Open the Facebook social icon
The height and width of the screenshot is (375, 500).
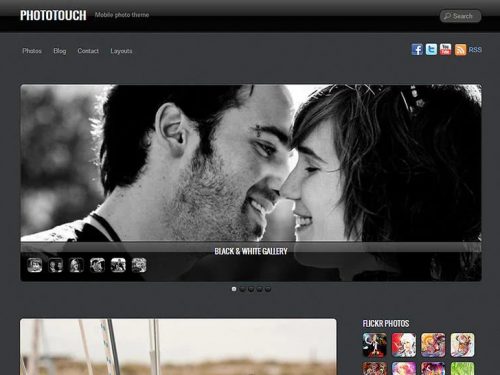(417, 49)
